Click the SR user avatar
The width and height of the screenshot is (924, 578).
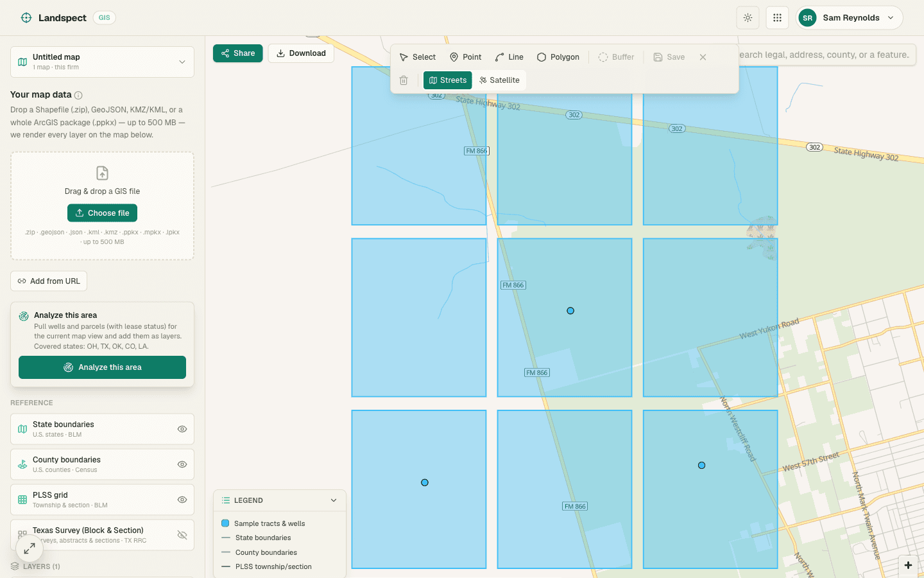tap(807, 18)
